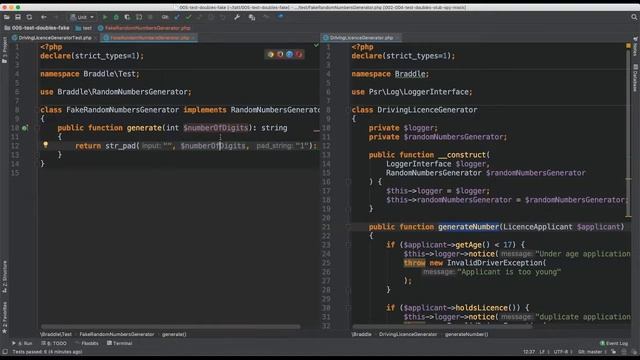Open in Safari browser icon
The width and height of the screenshot is (640, 360).
[x=289, y=54]
